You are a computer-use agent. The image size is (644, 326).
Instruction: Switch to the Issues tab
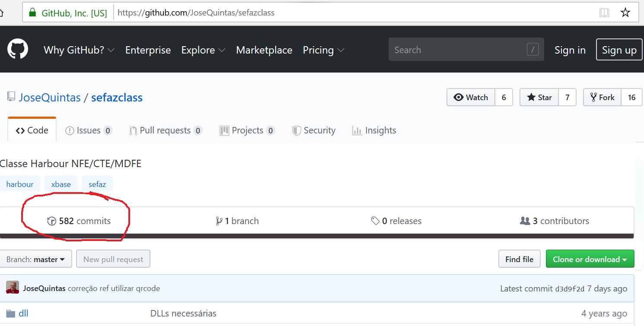(x=88, y=130)
